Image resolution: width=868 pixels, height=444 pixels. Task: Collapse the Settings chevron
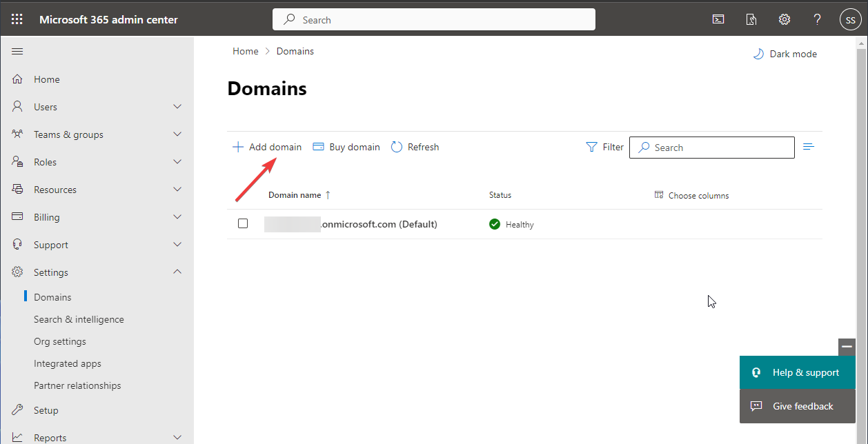pyautogui.click(x=177, y=272)
